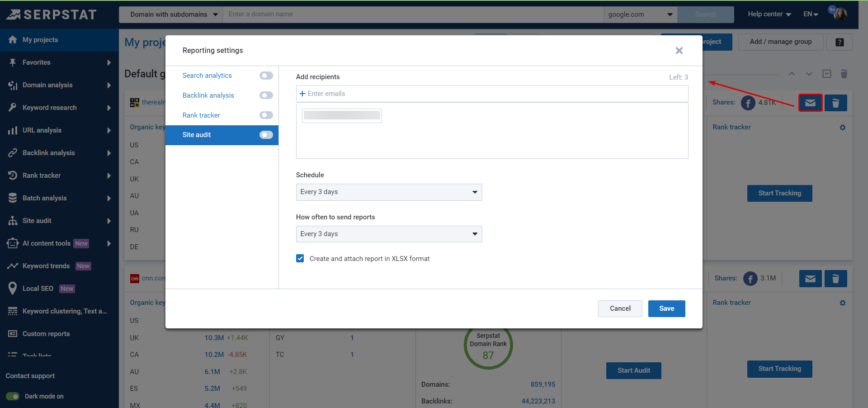Toggle the Backlink analysis report switch
The image size is (868, 408).
(266, 95)
